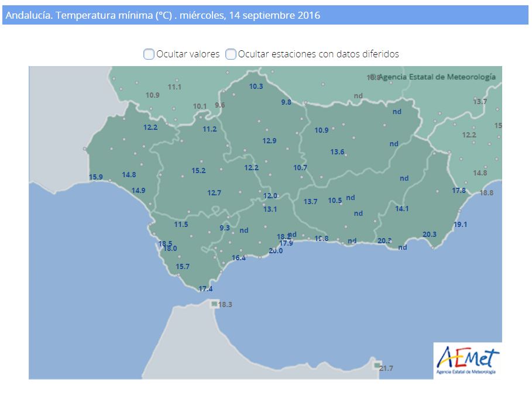Click the station value 17.4 near Tarifa
This screenshot has width=532, height=396.
click(205, 289)
